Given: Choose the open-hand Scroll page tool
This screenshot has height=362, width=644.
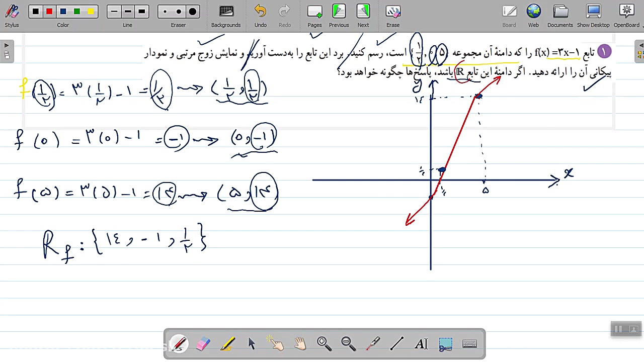Looking at the screenshot, I should pyautogui.click(x=300, y=344).
